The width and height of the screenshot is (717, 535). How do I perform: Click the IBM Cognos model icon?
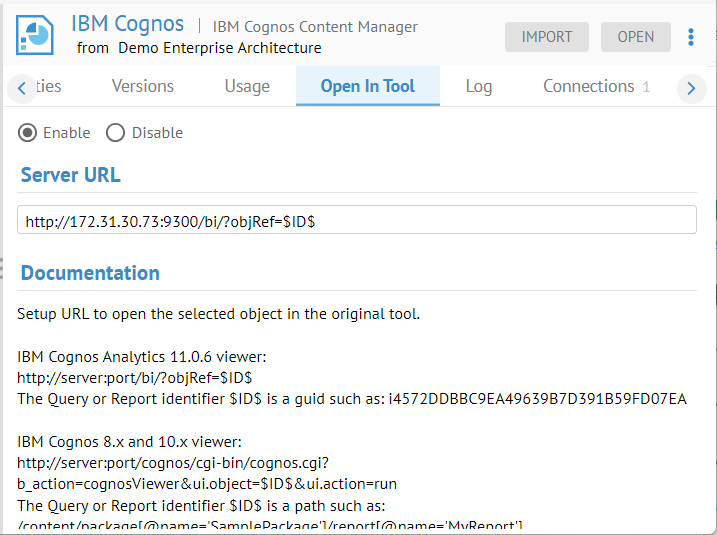coord(34,36)
